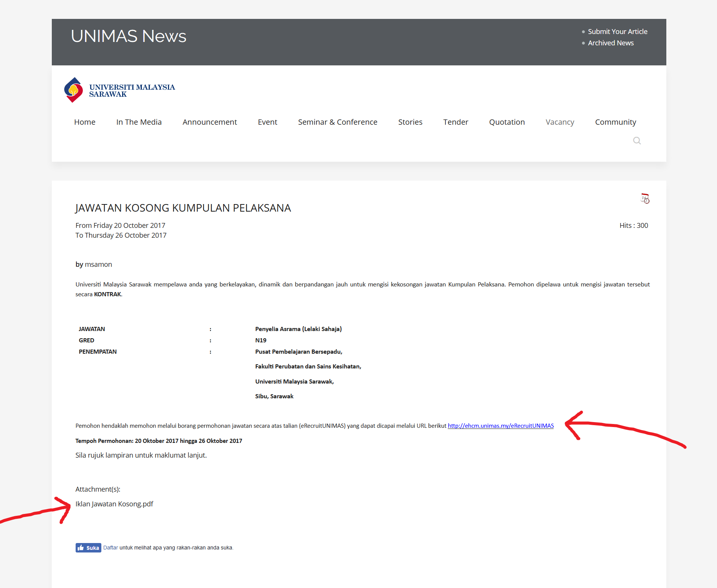Image resolution: width=717 pixels, height=588 pixels.
Task: Click the article title Jawatan Kosong Kumpulan Pelaksana
Action: [183, 208]
